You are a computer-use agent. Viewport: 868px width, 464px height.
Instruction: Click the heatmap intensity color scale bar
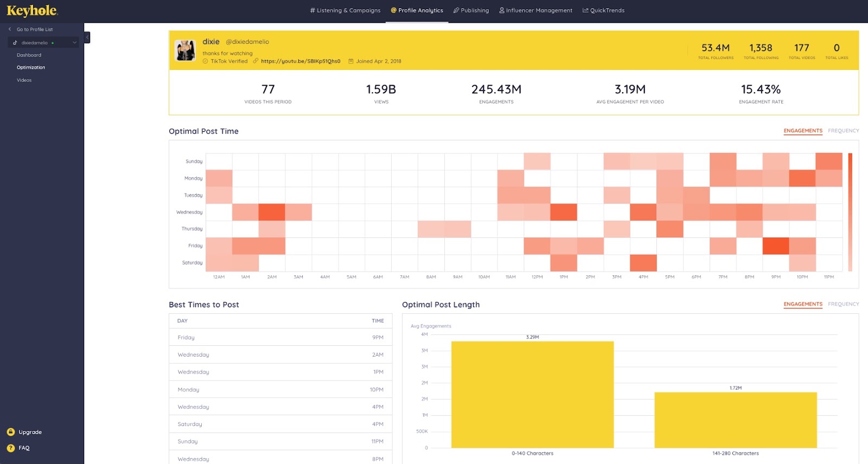(850, 212)
